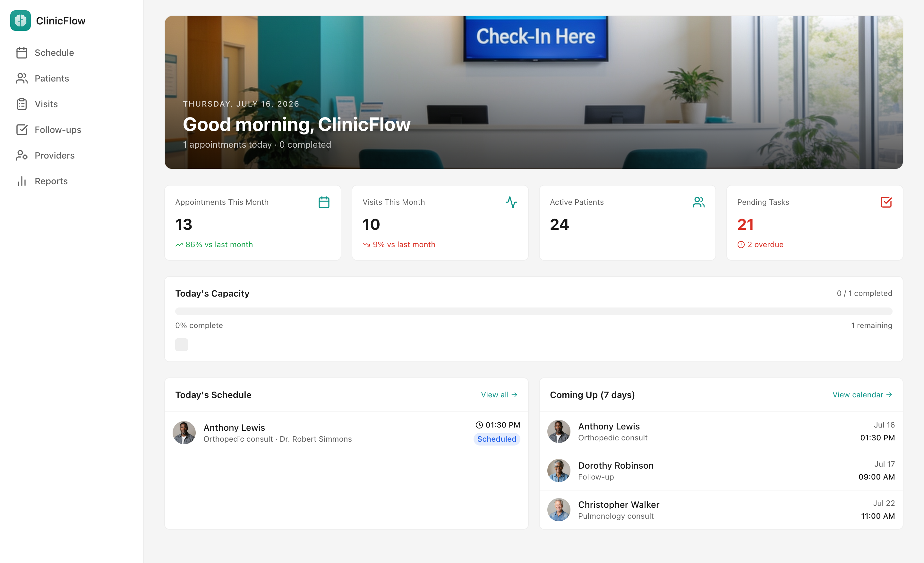The width and height of the screenshot is (924, 563).
Task: Open the Patients menu item
Action: 71,78
